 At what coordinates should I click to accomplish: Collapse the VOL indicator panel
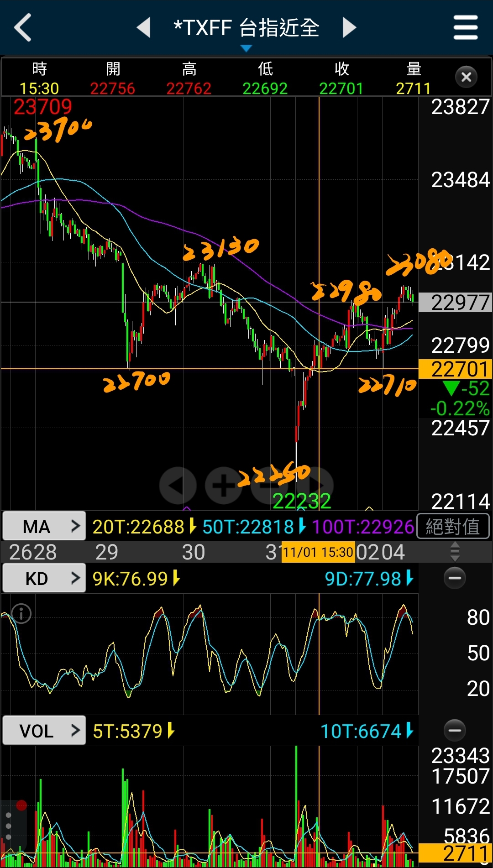[455, 731]
